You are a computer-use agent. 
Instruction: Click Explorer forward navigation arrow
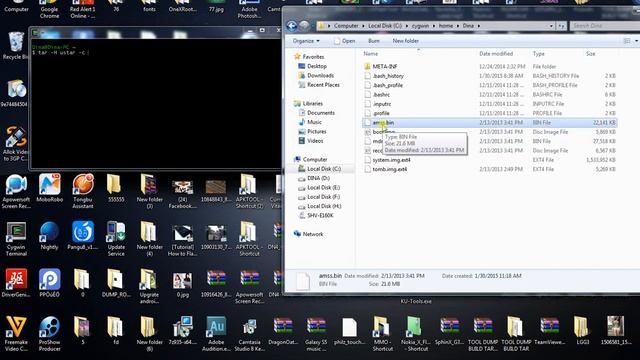point(304,26)
